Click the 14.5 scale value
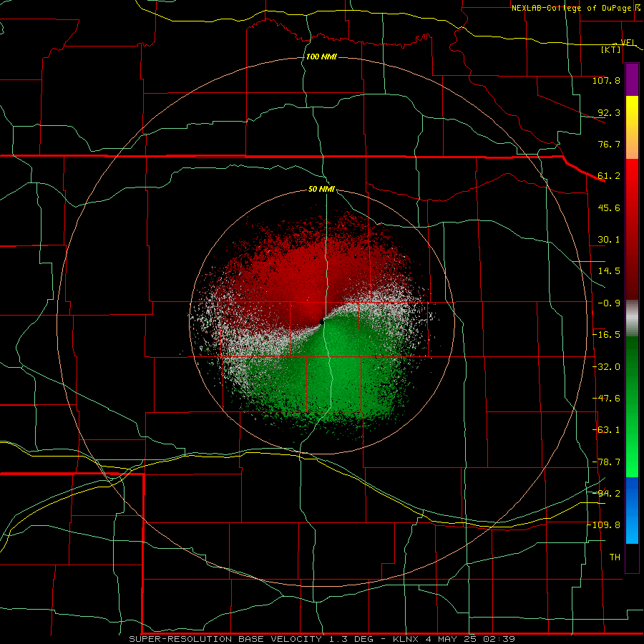644x644 pixels. point(609,271)
